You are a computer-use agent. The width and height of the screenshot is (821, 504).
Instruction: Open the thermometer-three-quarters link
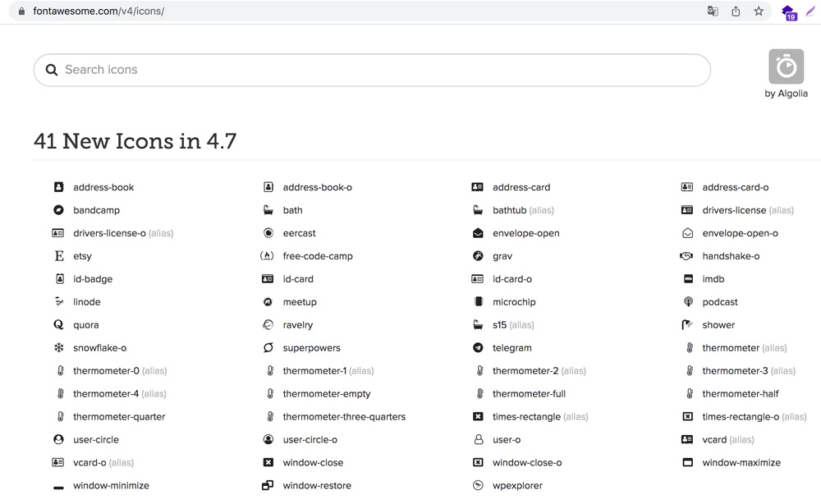tap(344, 417)
